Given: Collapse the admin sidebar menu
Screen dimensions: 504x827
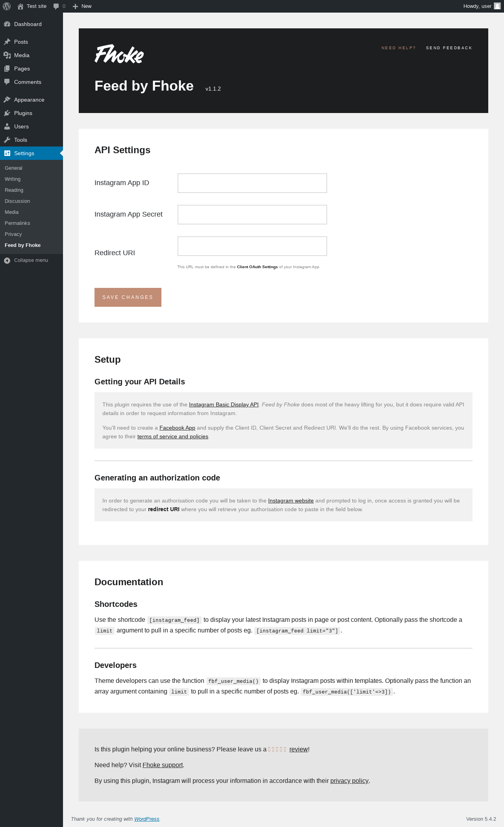Looking at the screenshot, I should pyautogui.click(x=26, y=260).
